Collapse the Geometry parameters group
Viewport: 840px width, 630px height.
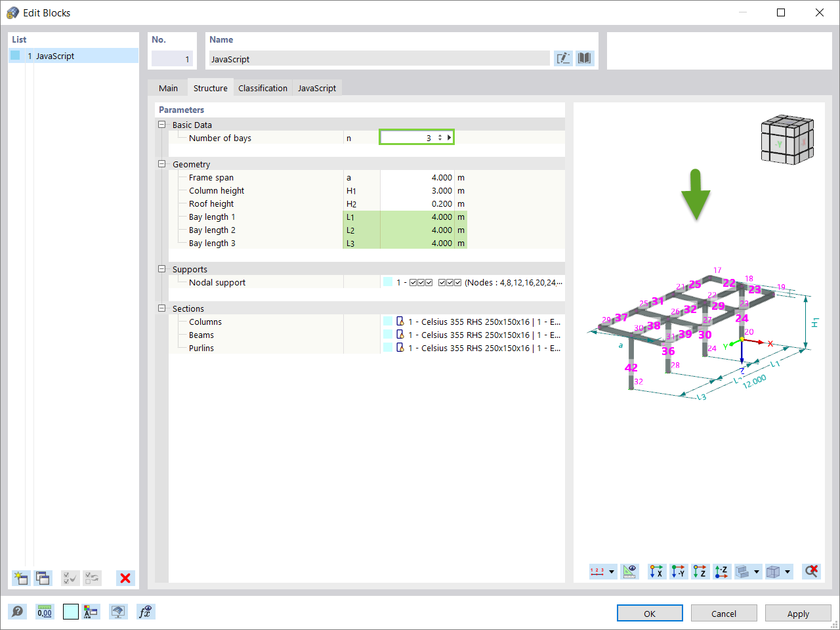coord(161,164)
